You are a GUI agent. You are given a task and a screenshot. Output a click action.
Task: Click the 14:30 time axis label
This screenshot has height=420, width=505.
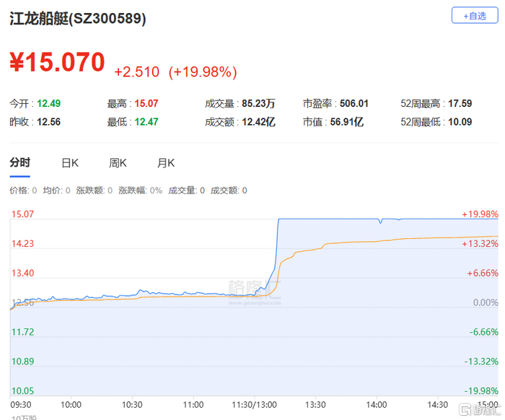coord(437,405)
